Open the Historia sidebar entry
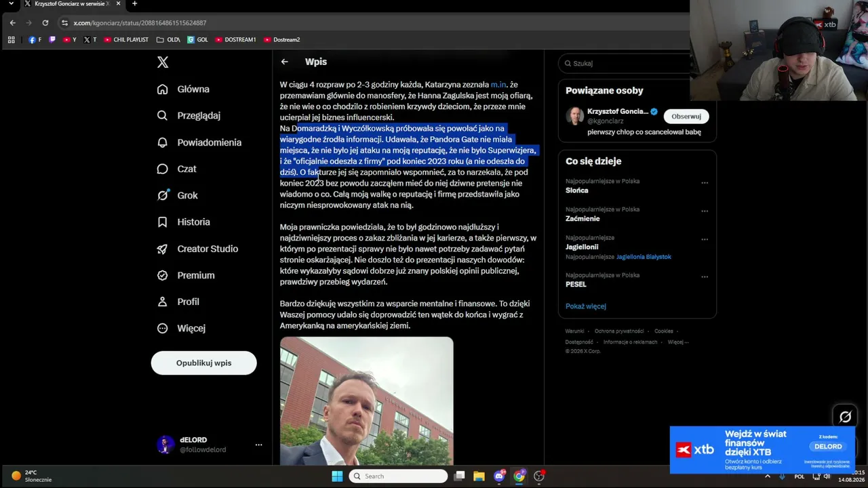868x488 pixels. click(183, 222)
